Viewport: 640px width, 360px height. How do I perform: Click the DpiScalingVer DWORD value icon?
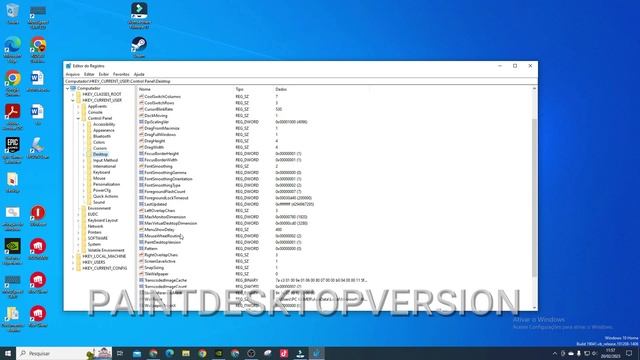141,122
